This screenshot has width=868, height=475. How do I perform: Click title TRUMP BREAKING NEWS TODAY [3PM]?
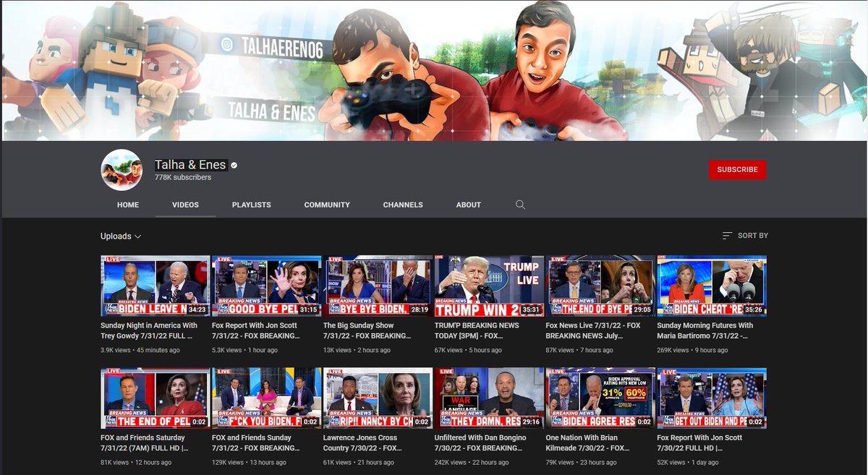(477, 330)
